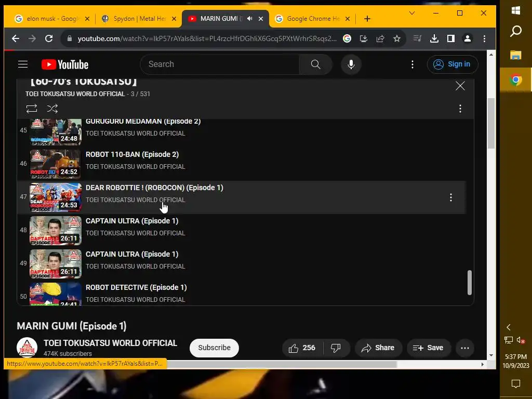Share the MARIN GUMI video
This screenshot has width=532, height=399.
(378, 348)
